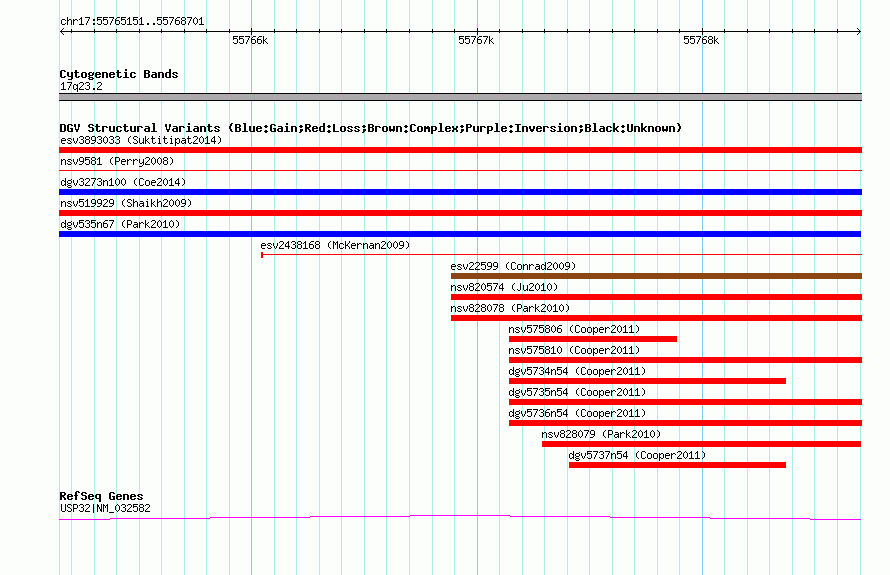Click the red bar under nsv575810

(x=685, y=360)
